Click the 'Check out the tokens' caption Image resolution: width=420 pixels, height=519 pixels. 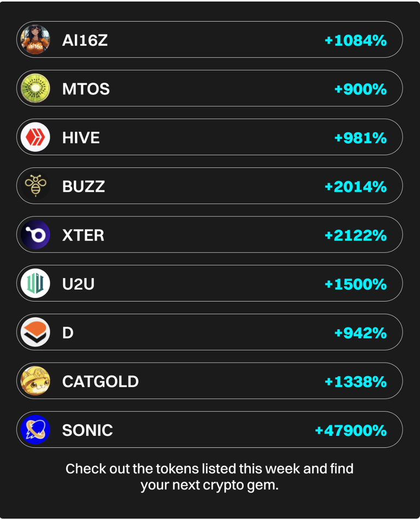[209, 477]
